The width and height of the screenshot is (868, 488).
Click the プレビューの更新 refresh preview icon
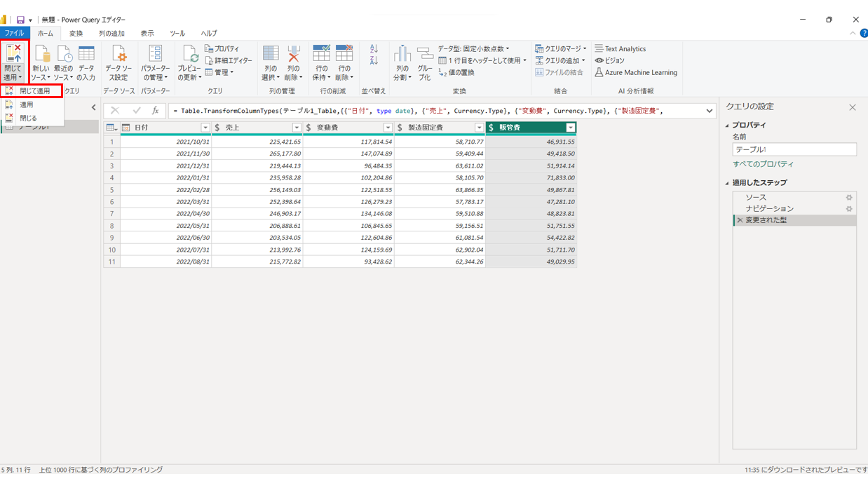point(189,54)
